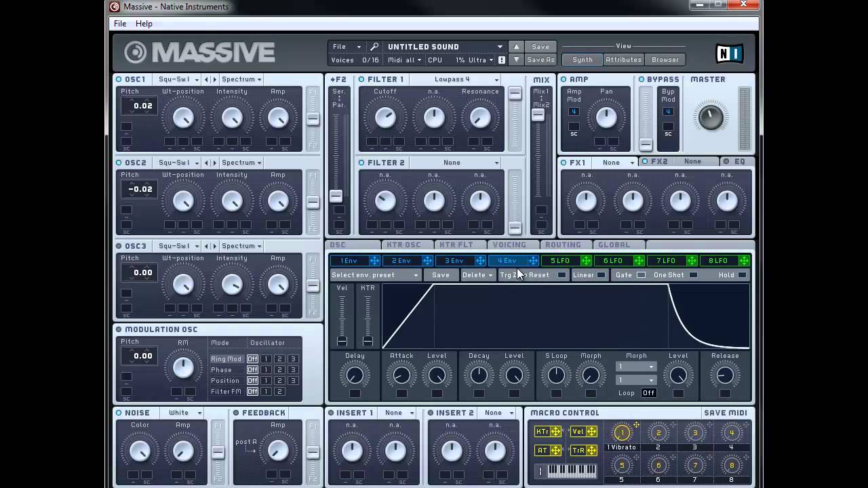This screenshot has width=868, height=488.
Task: Open the Help menu
Action: point(144,24)
